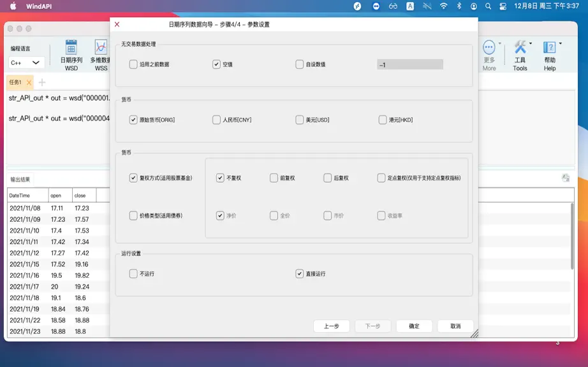Check 定点复权 option
Image resolution: width=588 pixels, height=367 pixels.
coord(381,178)
